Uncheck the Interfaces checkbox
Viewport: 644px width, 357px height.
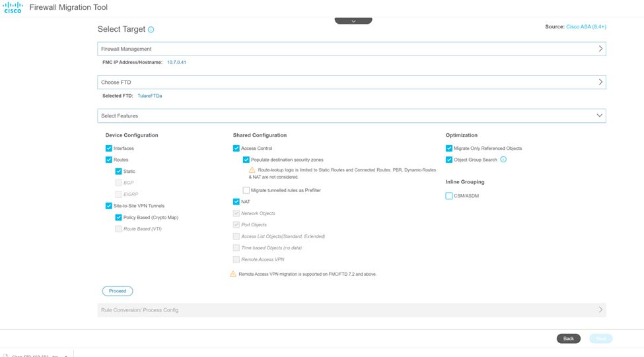109,148
